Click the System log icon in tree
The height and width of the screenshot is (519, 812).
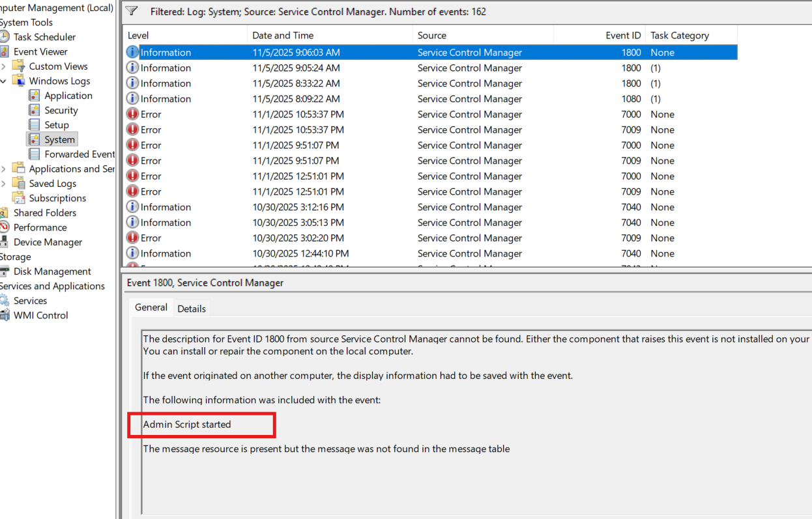35,139
